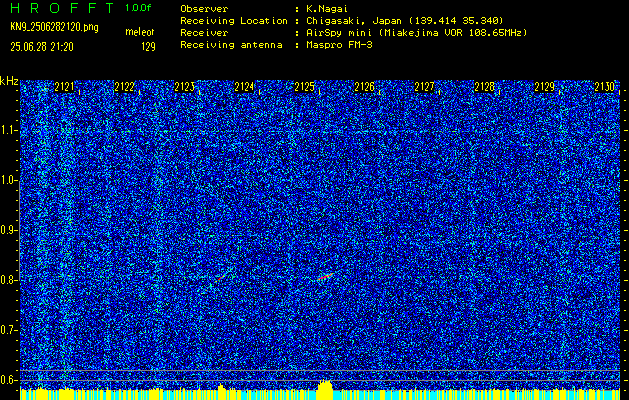Click time marker 2129
Screen dimensions: 629x400
click(545, 87)
